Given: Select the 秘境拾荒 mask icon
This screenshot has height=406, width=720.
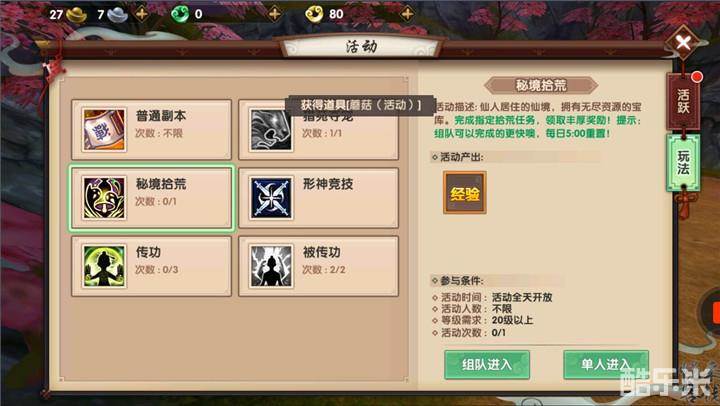Looking at the screenshot, I should tap(104, 198).
